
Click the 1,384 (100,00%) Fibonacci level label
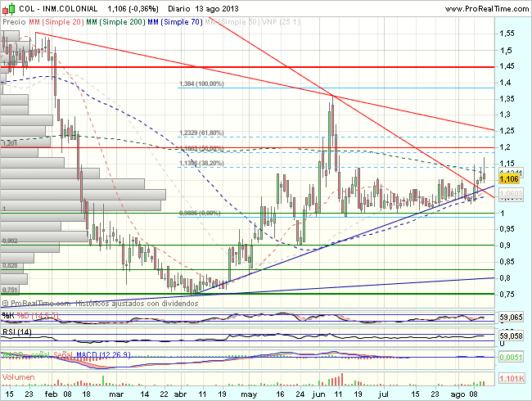coord(201,83)
